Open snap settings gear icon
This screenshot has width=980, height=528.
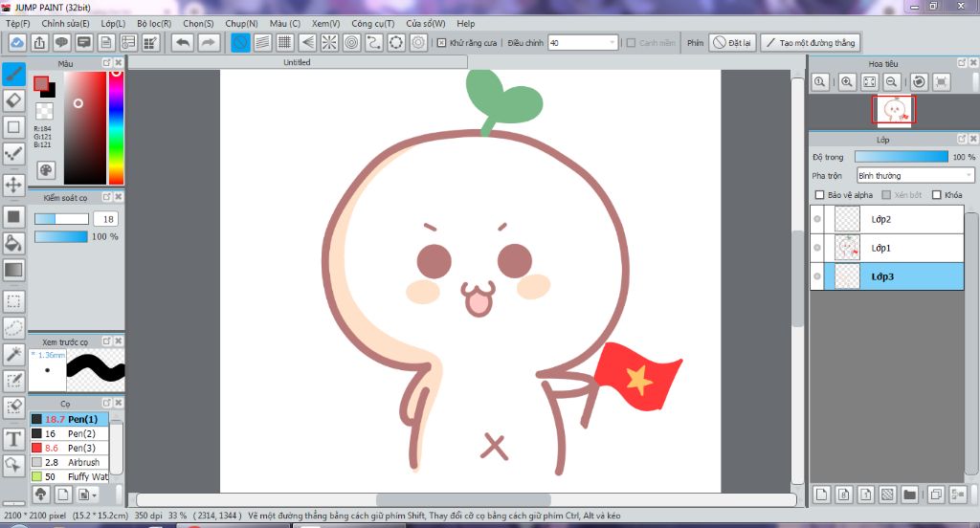coord(419,42)
